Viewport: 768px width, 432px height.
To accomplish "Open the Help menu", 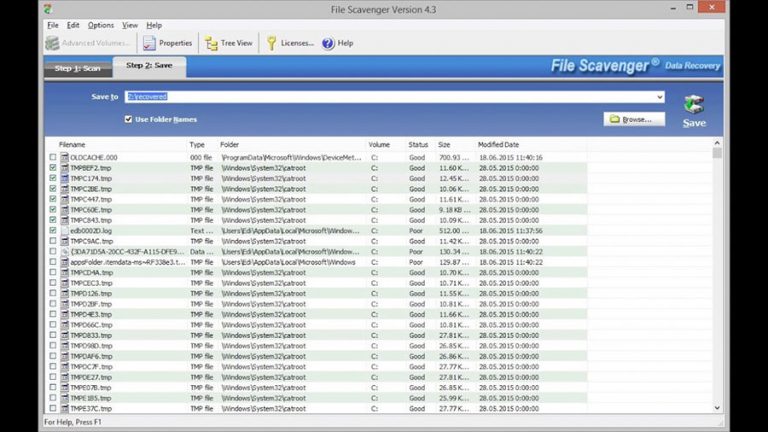I will pos(154,25).
